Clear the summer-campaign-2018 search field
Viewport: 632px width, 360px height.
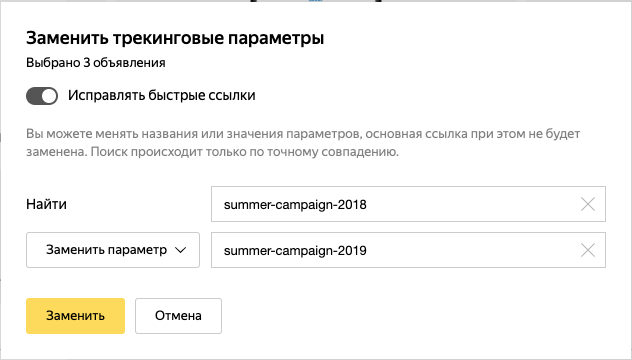point(588,204)
